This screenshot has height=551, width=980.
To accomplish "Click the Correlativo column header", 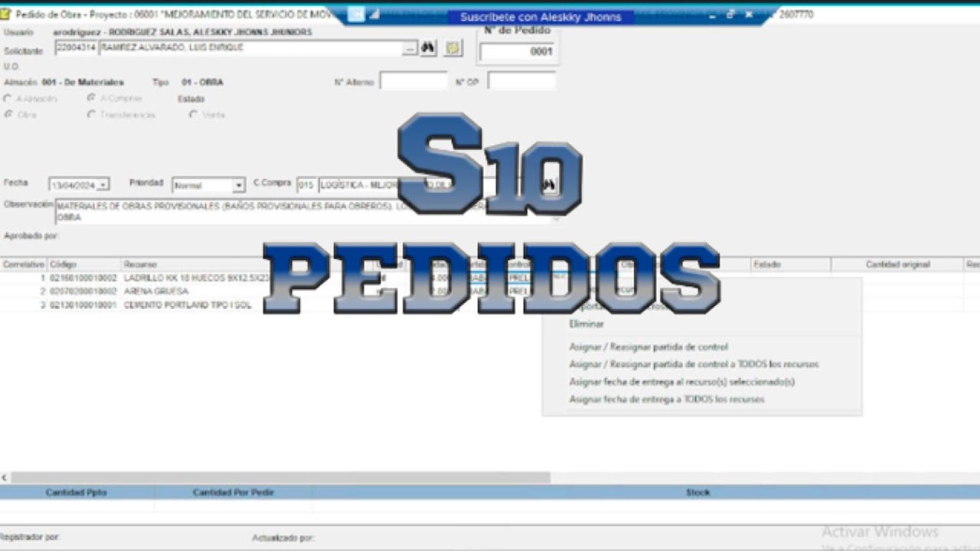I will pyautogui.click(x=23, y=264).
